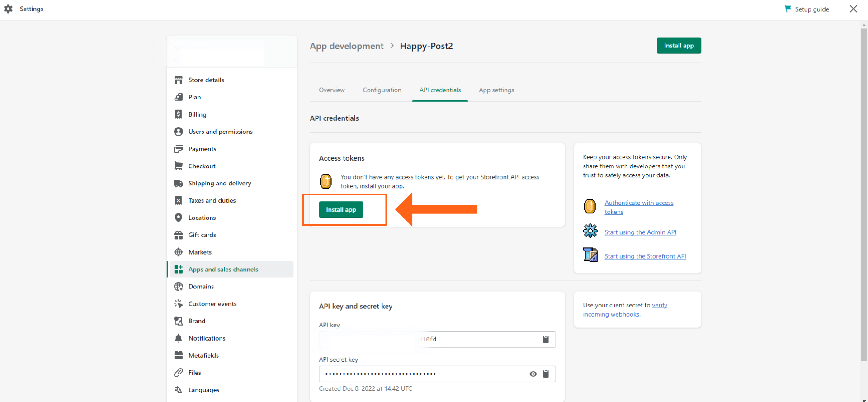
Task: Click the vertical page scrollbar
Action: click(x=864, y=194)
